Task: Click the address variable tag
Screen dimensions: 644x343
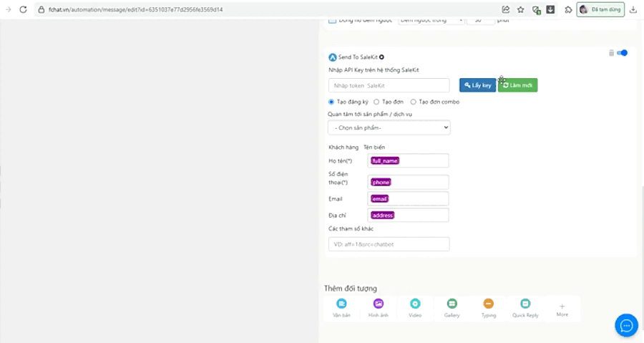Action: pyautogui.click(x=382, y=216)
